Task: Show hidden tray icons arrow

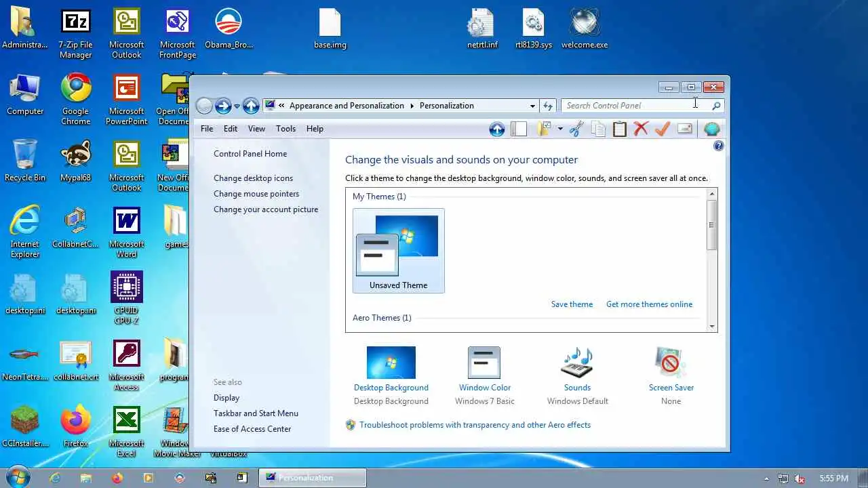Action: click(x=767, y=479)
